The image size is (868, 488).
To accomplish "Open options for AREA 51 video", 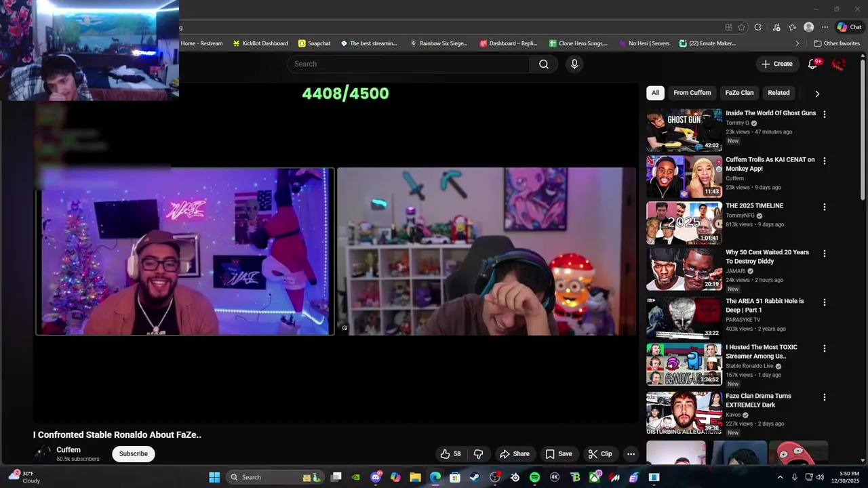I will (825, 302).
